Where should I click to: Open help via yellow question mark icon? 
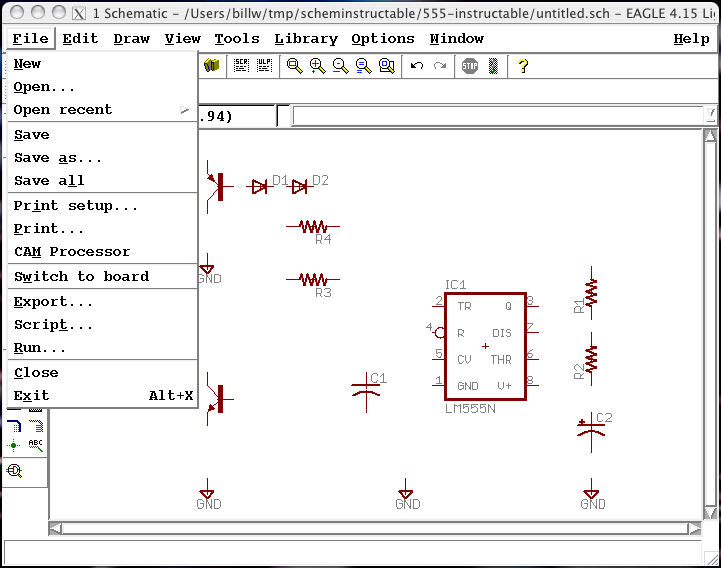(523, 66)
